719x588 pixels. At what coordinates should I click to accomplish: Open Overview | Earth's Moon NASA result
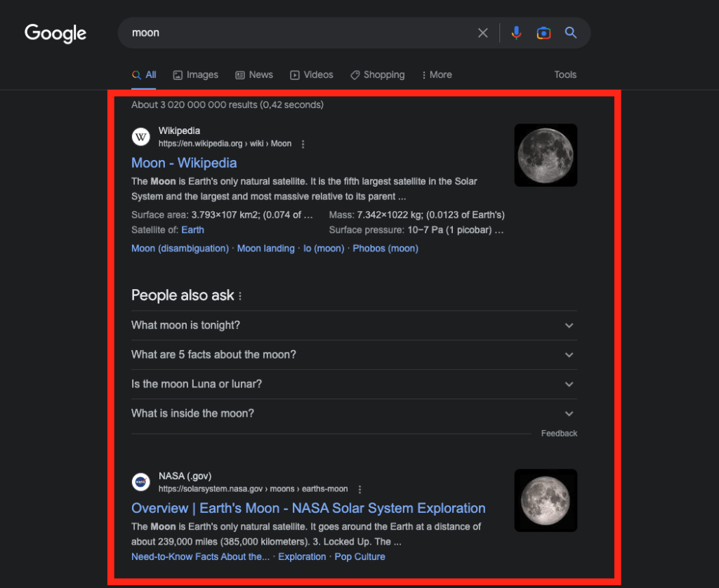tap(308, 508)
